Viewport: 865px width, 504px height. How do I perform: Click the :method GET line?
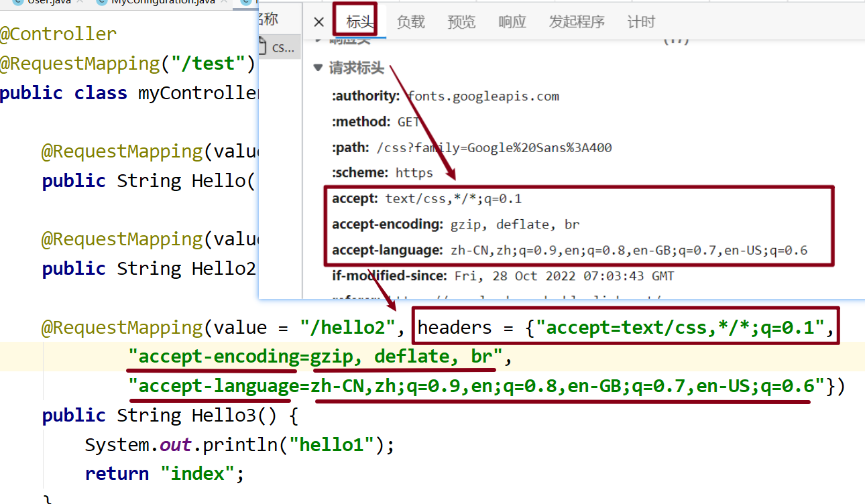376,122
